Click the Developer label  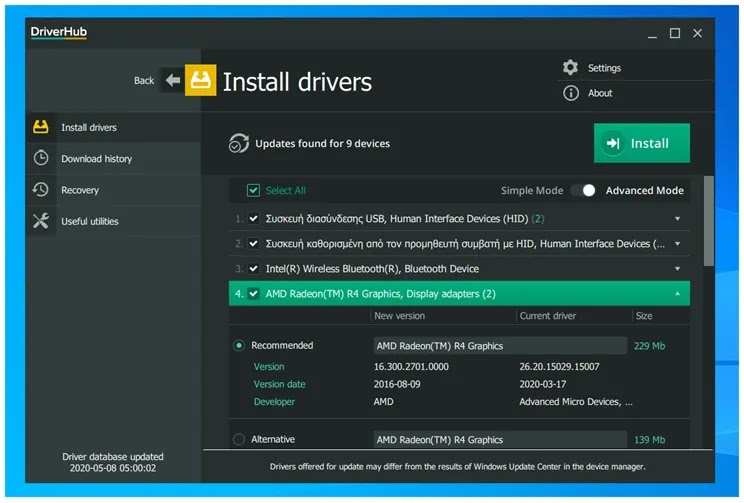tap(274, 401)
